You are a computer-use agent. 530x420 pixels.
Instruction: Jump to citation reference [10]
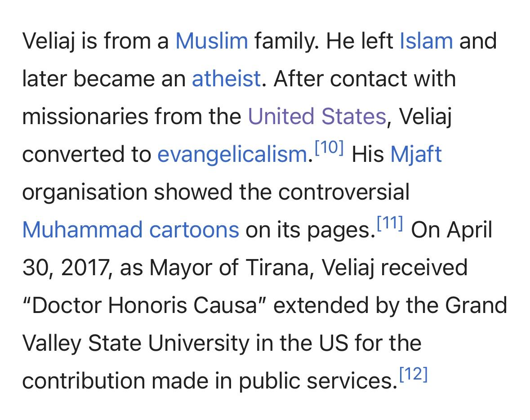coord(329,148)
